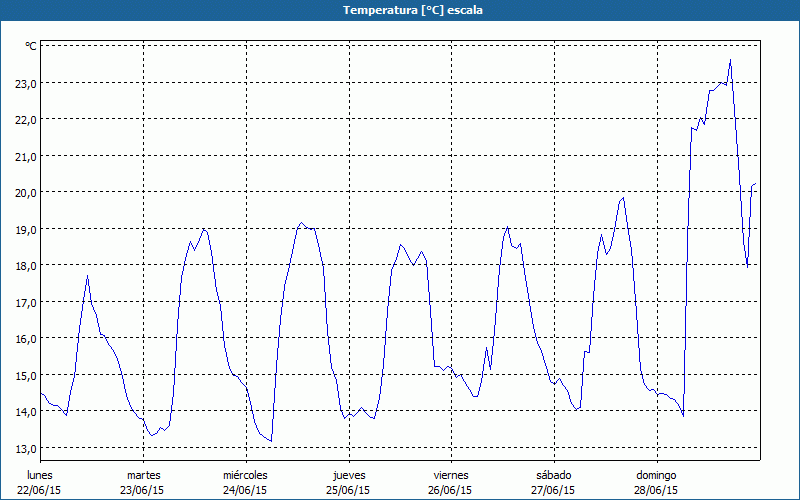This screenshot has height=500, width=800.
Task: Click the 23,0 y-axis label
Action: (x=26, y=83)
